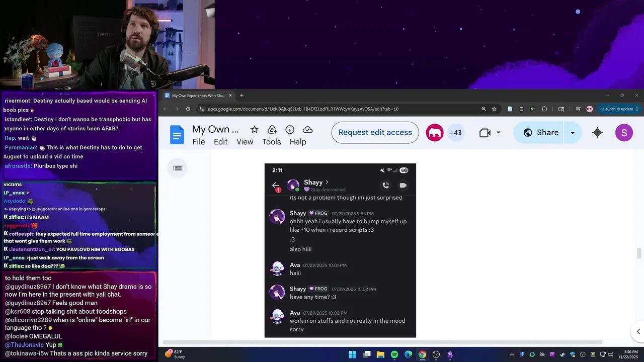The width and height of the screenshot is (644, 362).
Task: Open the move document folder icon
Action: tap(272, 130)
